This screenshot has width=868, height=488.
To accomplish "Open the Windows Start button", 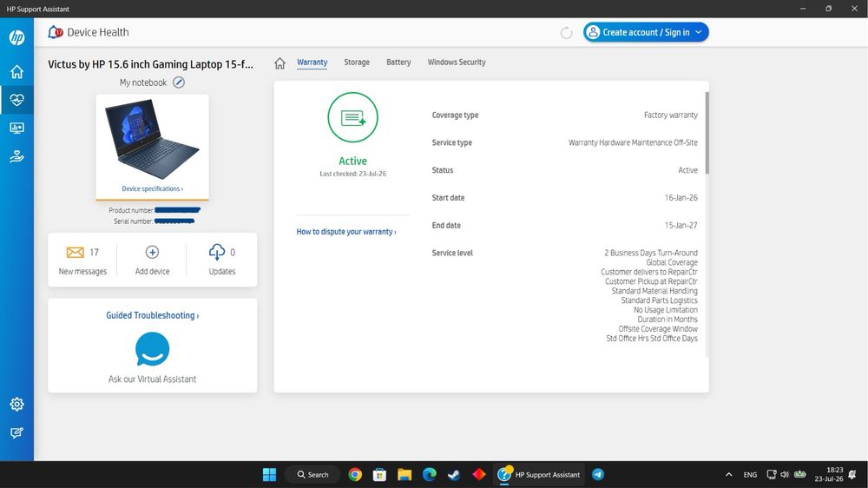I will tap(270, 475).
